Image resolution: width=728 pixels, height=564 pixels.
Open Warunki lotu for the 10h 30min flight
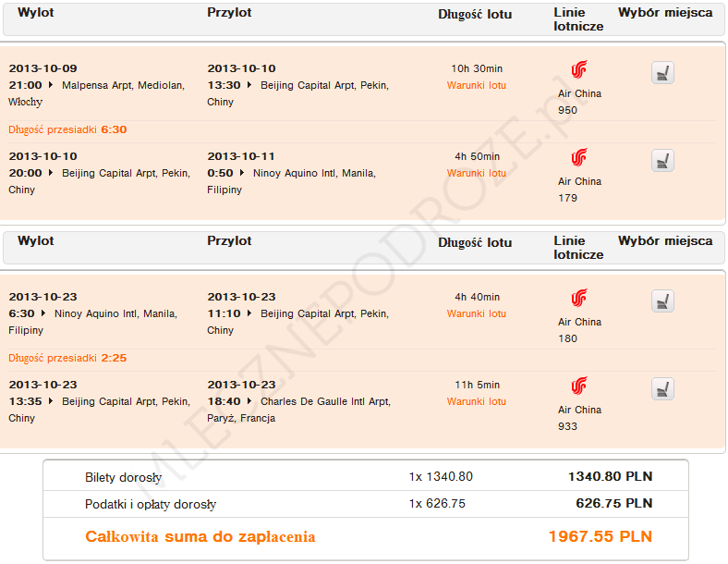click(x=477, y=86)
